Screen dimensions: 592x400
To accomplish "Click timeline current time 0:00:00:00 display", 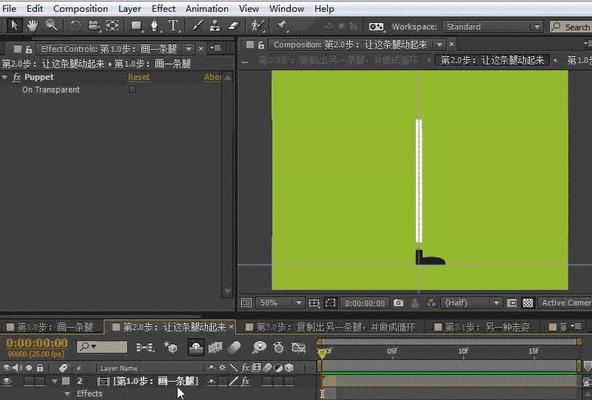I will click(x=37, y=343).
